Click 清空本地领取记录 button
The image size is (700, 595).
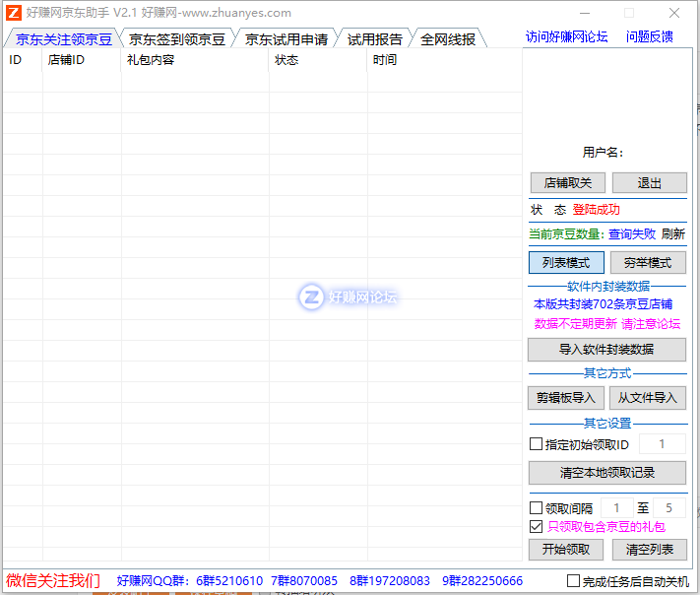click(x=607, y=473)
